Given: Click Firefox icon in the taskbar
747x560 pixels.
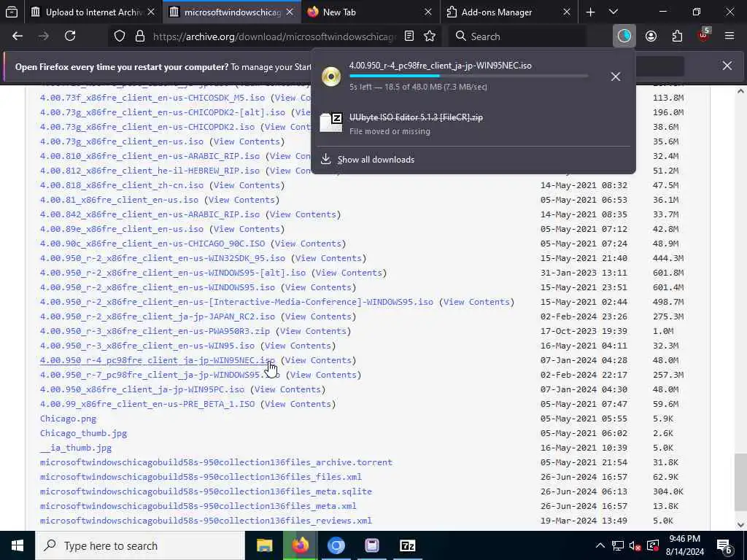Looking at the screenshot, I should (300, 545).
